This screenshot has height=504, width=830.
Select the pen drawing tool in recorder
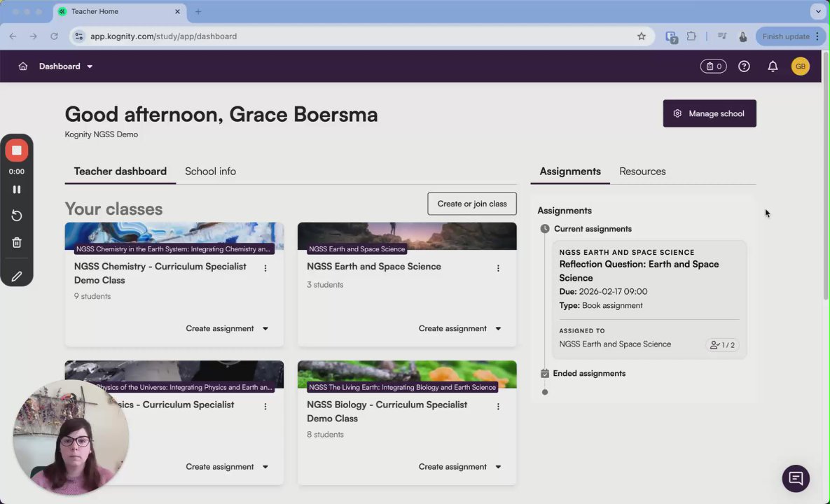click(17, 276)
